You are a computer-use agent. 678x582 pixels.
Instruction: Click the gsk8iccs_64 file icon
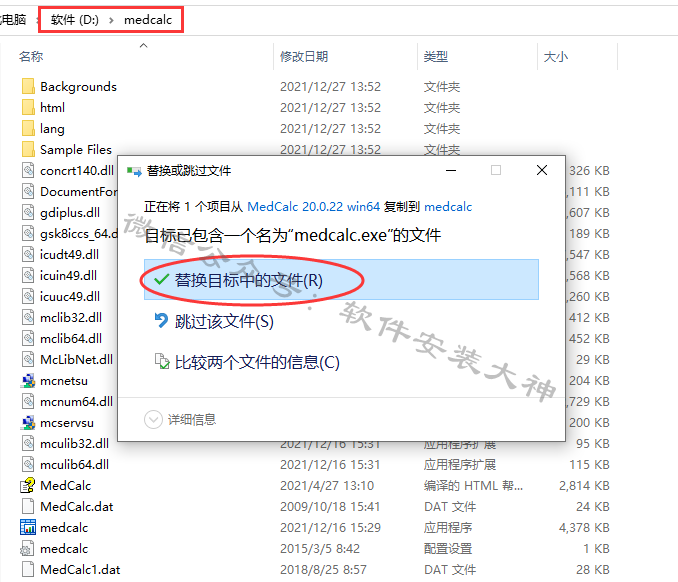pyautogui.click(x=28, y=233)
